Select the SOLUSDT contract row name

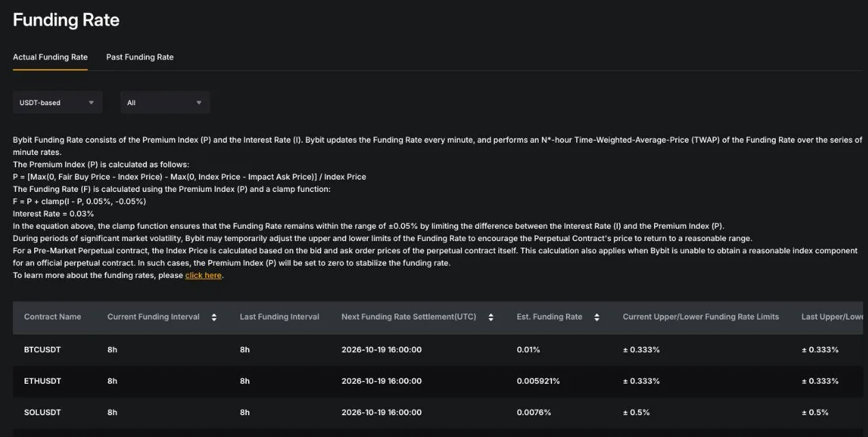point(42,412)
